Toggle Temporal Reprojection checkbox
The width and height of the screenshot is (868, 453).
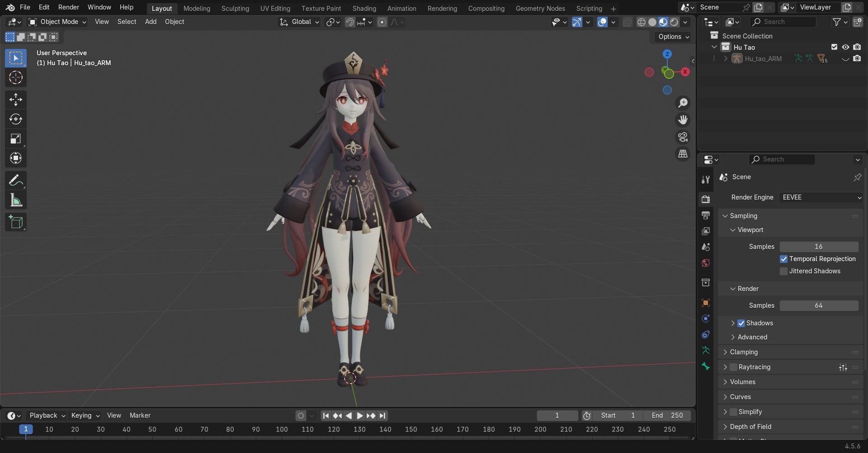tap(784, 259)
